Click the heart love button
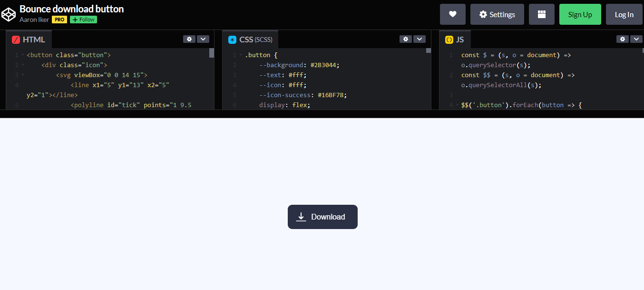The height and width of the screenshot is (290, 644). pyautogui.click(x=452, y=14)
